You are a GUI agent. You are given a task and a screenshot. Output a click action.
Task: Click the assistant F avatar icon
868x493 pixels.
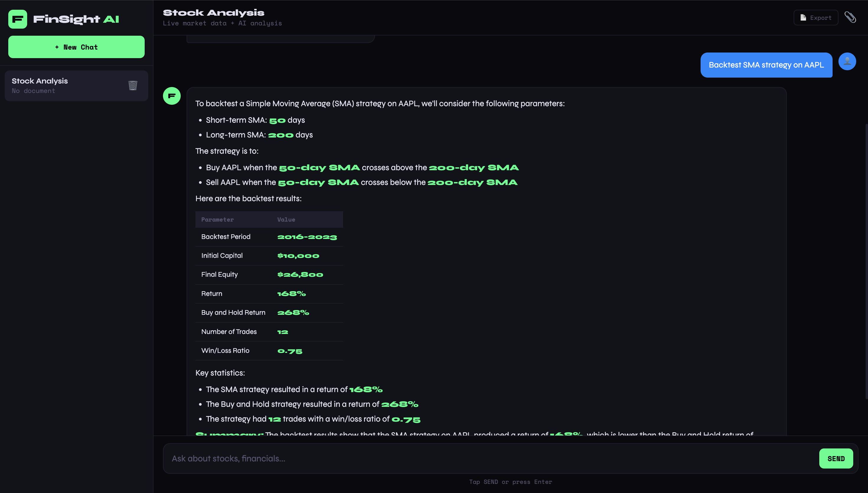[172, 96]
